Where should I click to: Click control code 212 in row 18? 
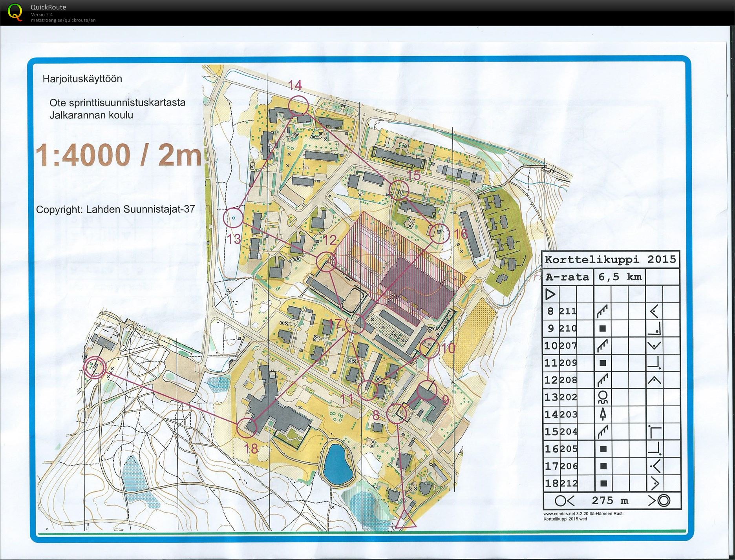pyautogui.click(x=568, y=483)
